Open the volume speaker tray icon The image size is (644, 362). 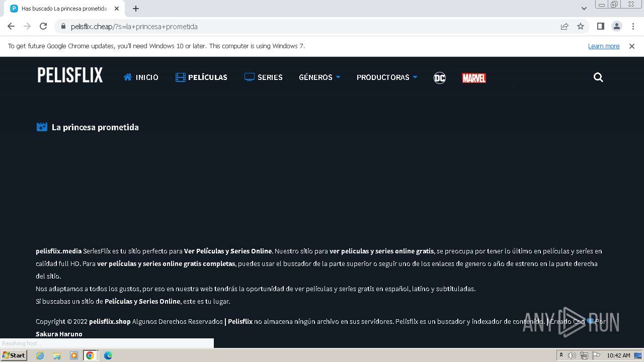coord(572,355)
